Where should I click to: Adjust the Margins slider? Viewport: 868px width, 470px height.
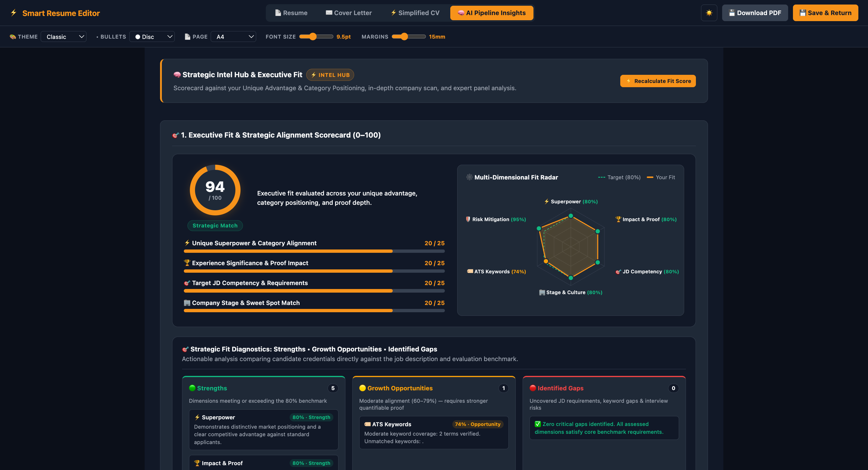tap(408, 37)
